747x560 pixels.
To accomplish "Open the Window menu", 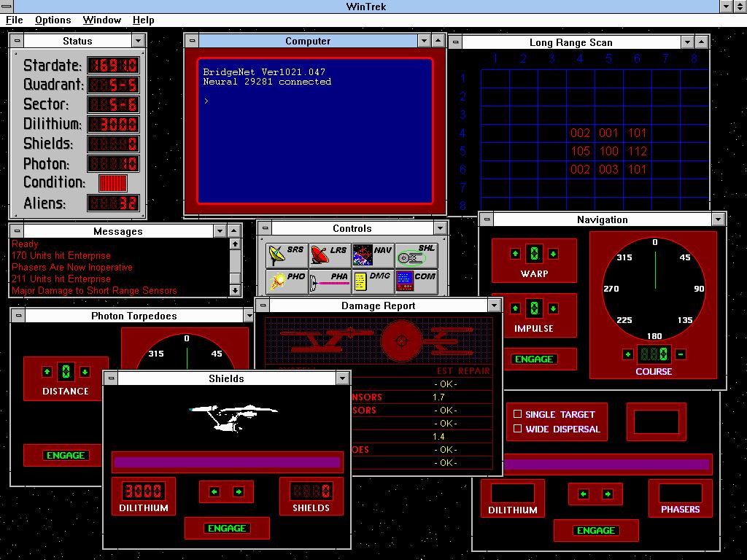I will point(102,20).
